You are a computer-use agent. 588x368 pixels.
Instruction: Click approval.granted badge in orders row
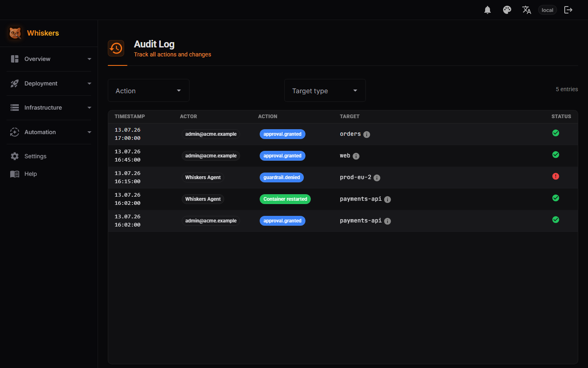click(283, 134)
